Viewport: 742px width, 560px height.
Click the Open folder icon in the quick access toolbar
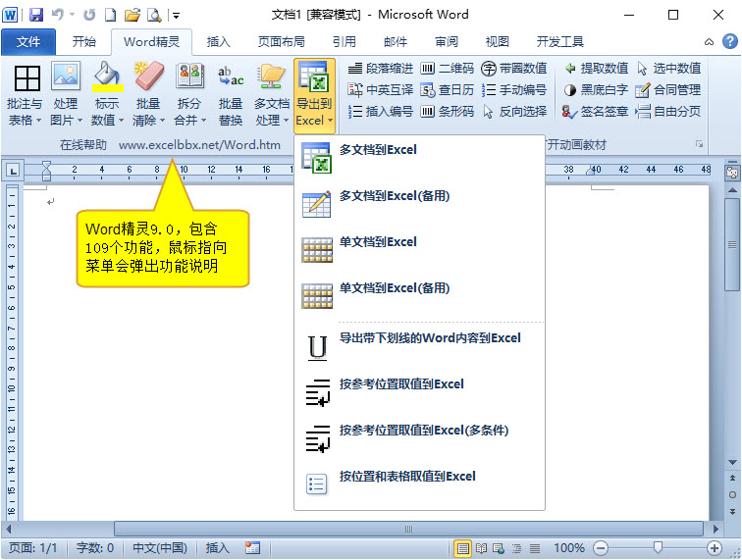coord(132,15)
